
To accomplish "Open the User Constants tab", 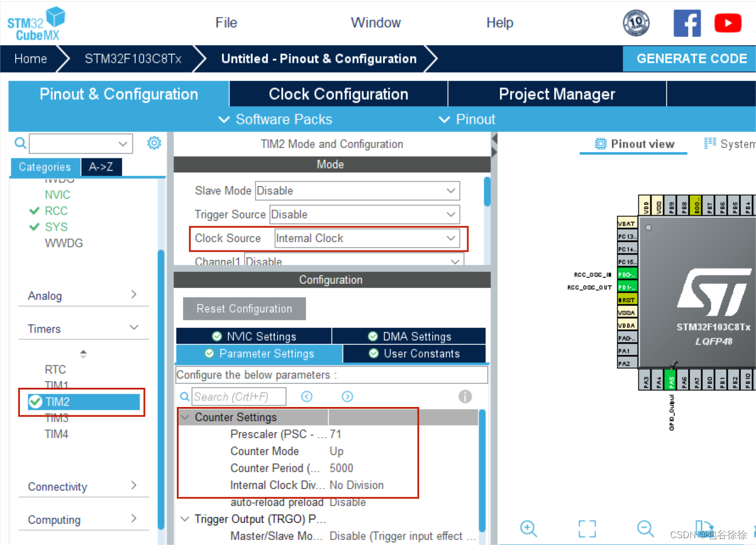I will pyautogui.click(x=414, y=353).
